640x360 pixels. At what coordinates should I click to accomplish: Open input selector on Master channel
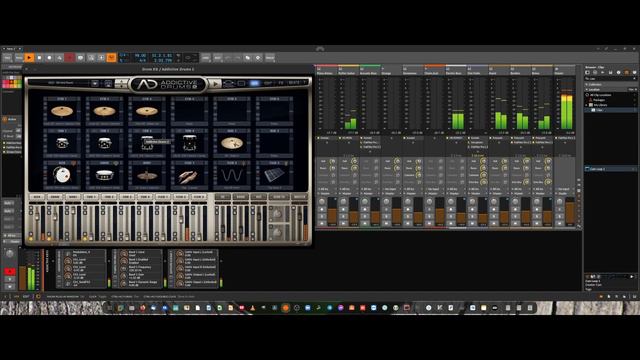pyautogui.click(x=565, y=189)
